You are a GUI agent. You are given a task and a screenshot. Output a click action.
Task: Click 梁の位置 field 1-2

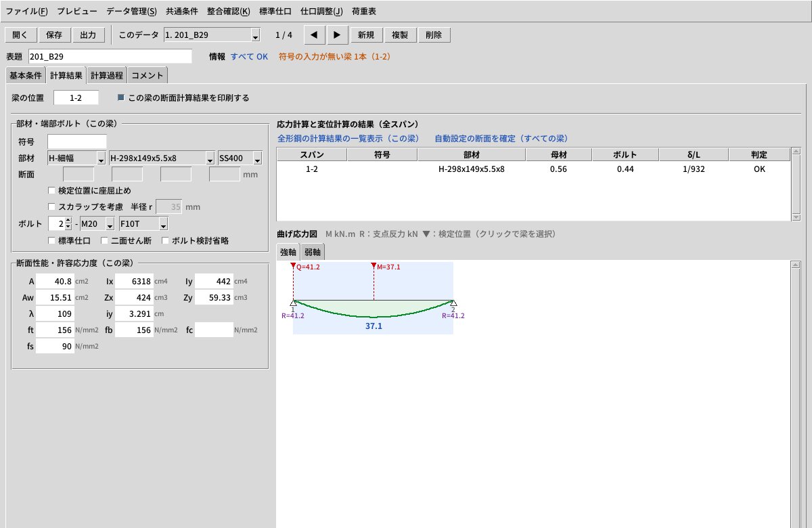tap(76, 97)
